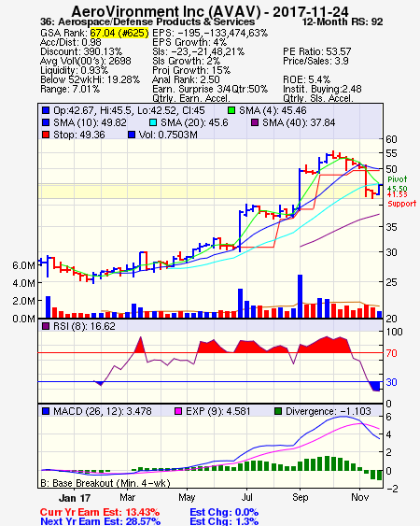Viewport: 420px width, 526px height.
Task: Click the red 41.53 Support label
Action: pyautogui.click(x=401, y=199)
